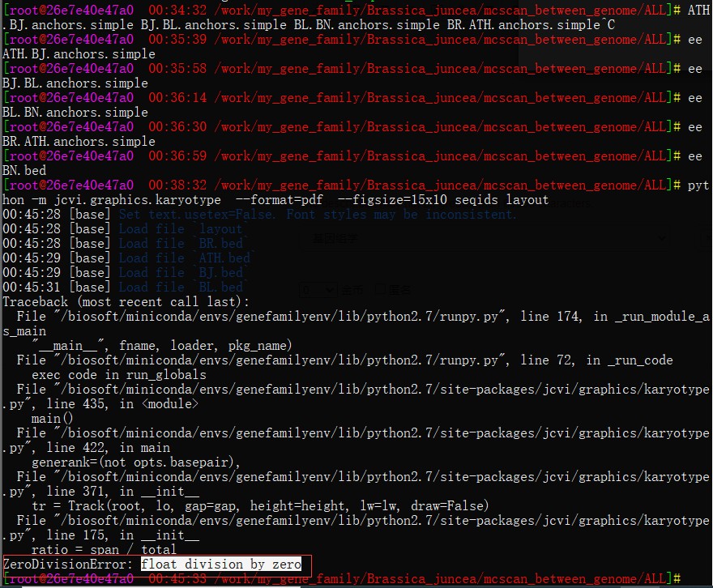This screenshot has width=713, height=588.
Task: Click 'line 72' in the traceback
Action: click(546, 360)
